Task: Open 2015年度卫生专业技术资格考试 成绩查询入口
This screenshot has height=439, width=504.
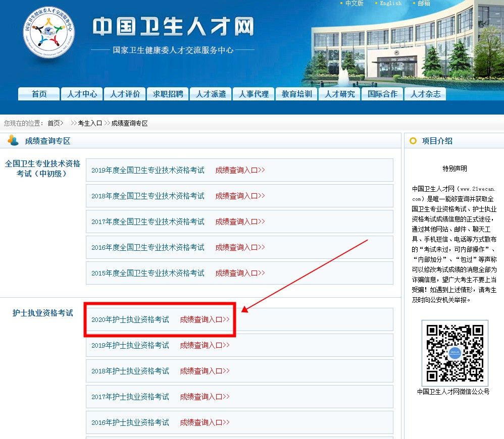Action: pyautogui.click(x=240, y=273)
